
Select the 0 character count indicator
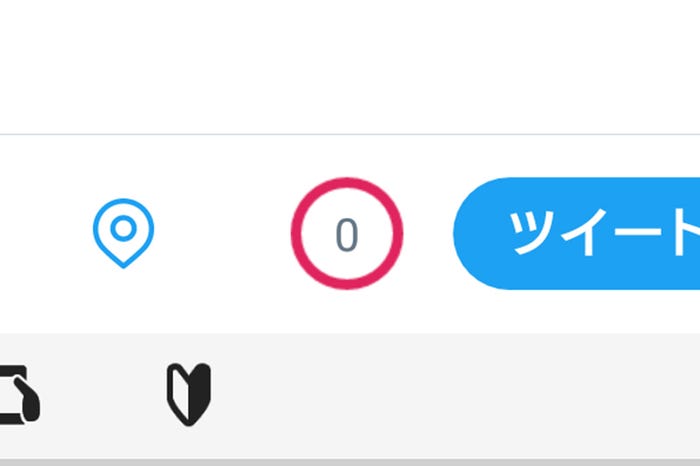click(x=346, y=234)
